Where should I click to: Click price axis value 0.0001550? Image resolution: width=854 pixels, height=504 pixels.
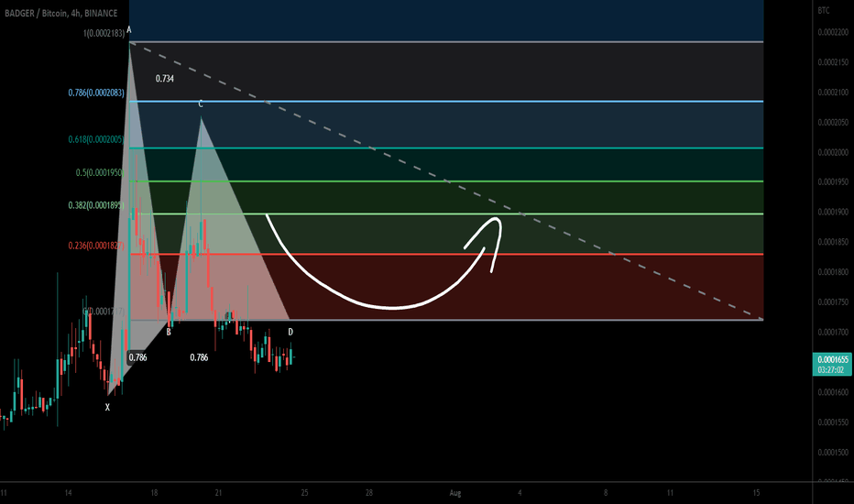pos(833,422)
